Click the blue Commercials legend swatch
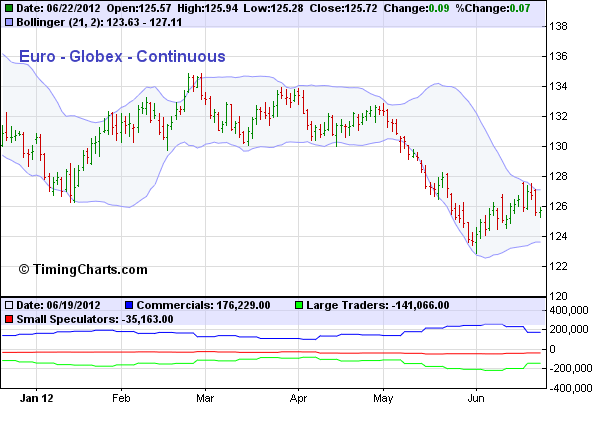Image resolution: width=592 pixels, height=424 pixels. point(129,305)
